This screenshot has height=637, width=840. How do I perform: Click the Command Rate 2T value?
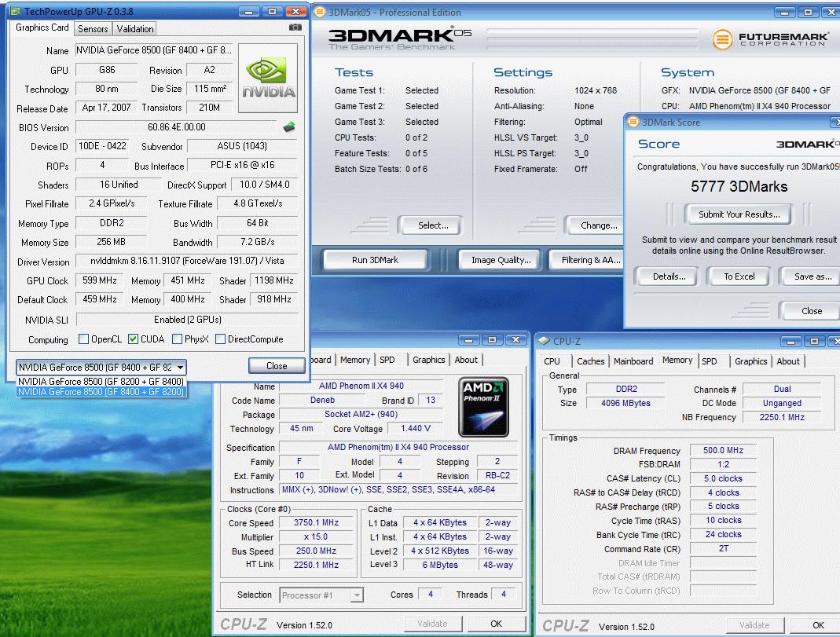(723, 549)
